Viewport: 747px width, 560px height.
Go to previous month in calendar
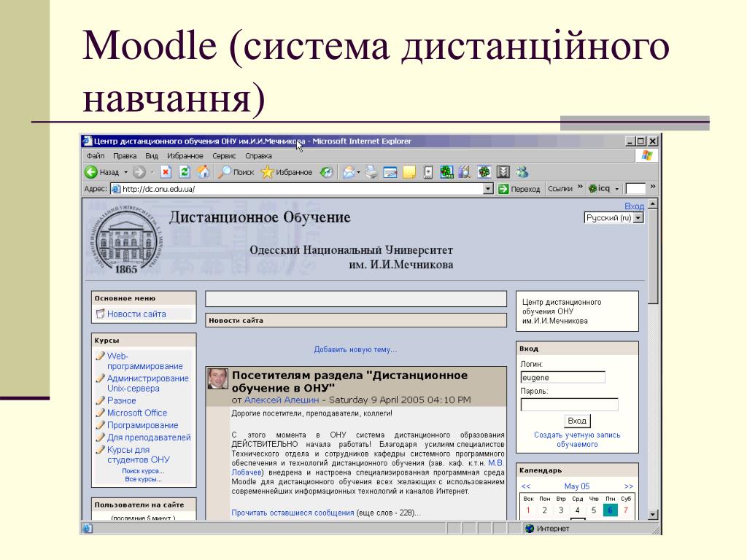(526, 486)
